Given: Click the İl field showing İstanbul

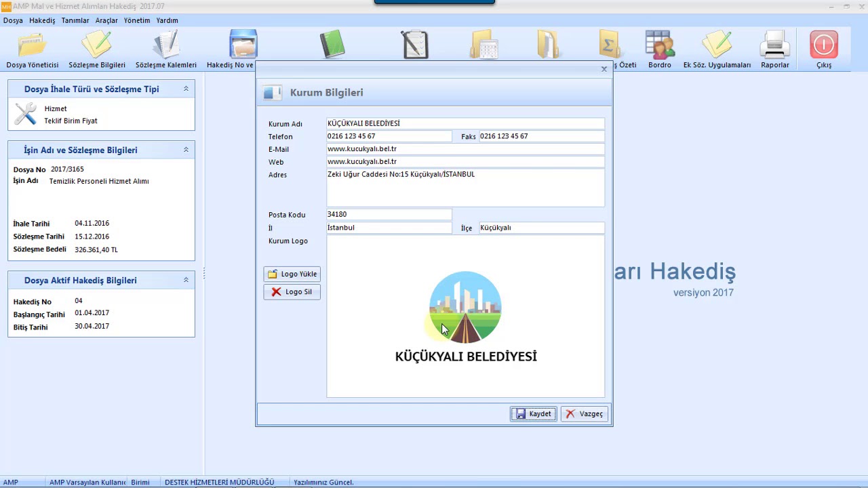Looking at the screenshot, I should coord(389,228).
